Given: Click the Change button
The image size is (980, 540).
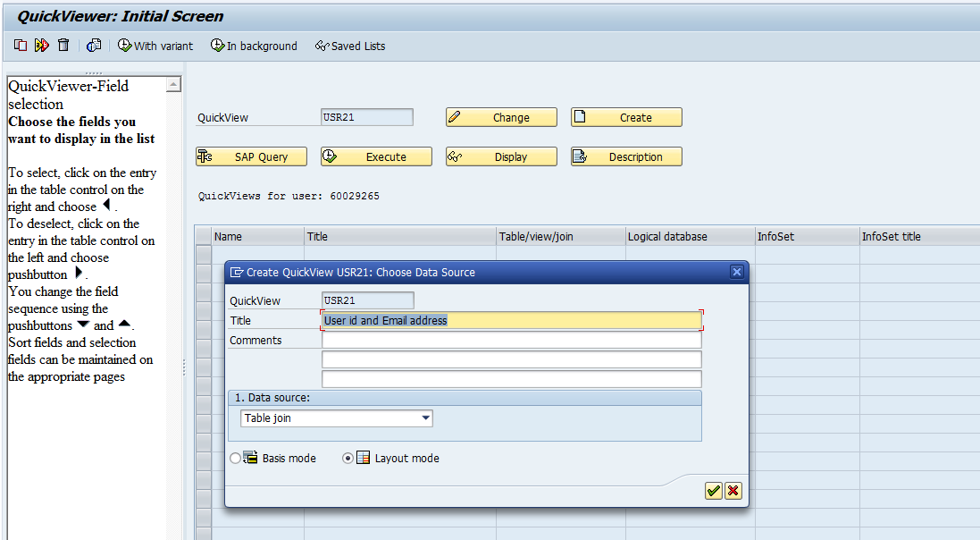Looking at the screenshot, I should tap(501, 117).
